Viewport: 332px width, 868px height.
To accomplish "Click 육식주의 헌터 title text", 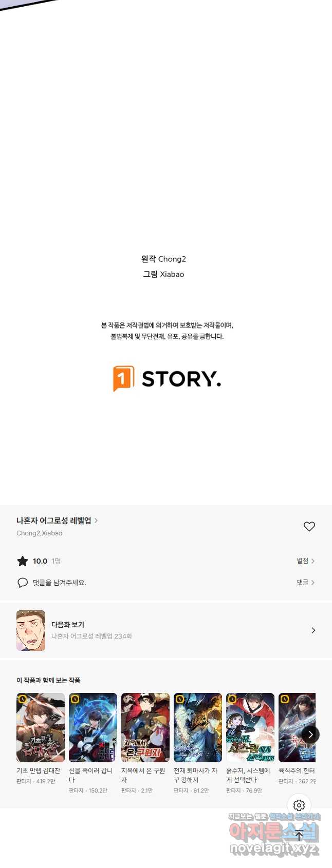I will click(297, 770).
